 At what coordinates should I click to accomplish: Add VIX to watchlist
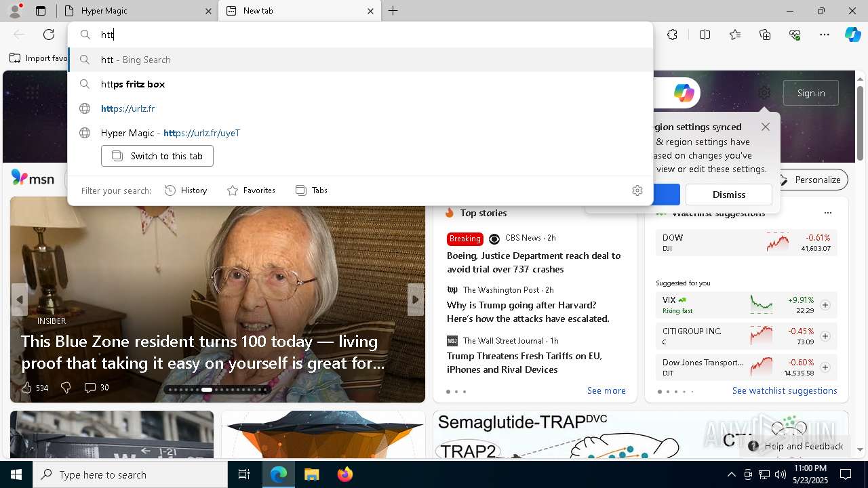pyautogui.click(x=825, y=305)
